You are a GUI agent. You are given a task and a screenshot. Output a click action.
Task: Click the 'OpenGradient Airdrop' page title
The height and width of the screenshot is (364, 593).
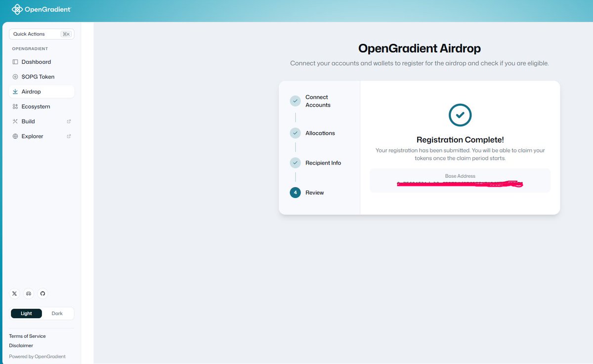click(420, 48)
